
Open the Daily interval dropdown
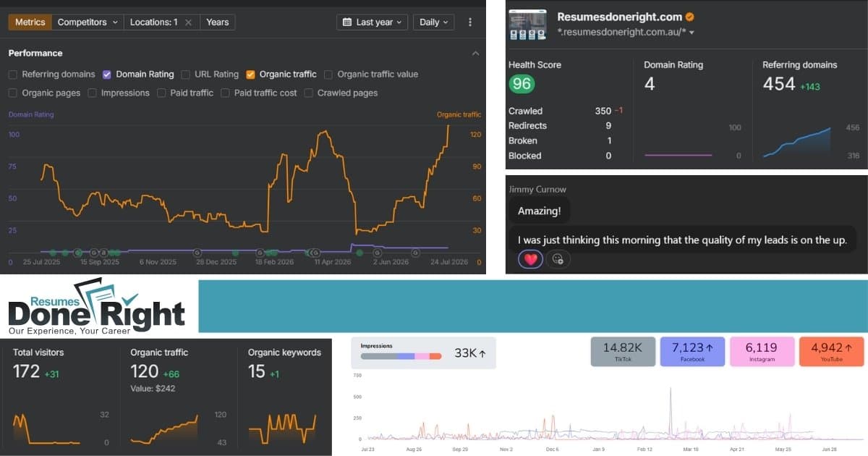coord(433,22)
